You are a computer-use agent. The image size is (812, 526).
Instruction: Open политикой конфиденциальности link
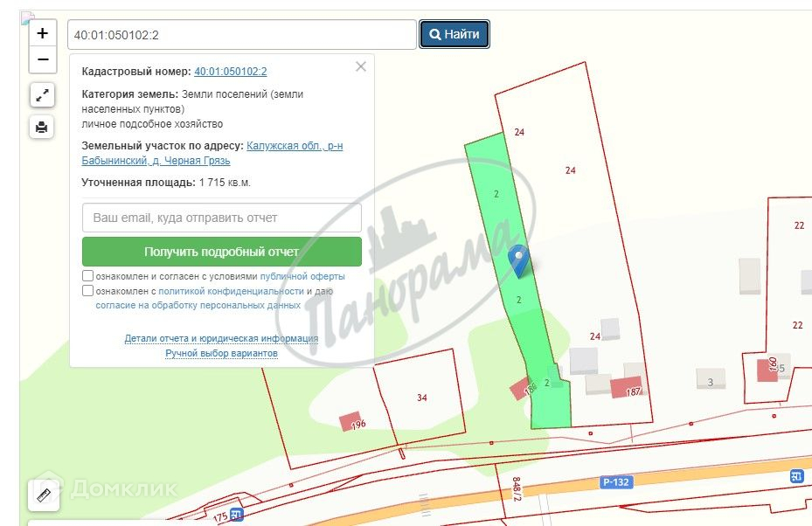pyautogui.click(x=231, y=291)
